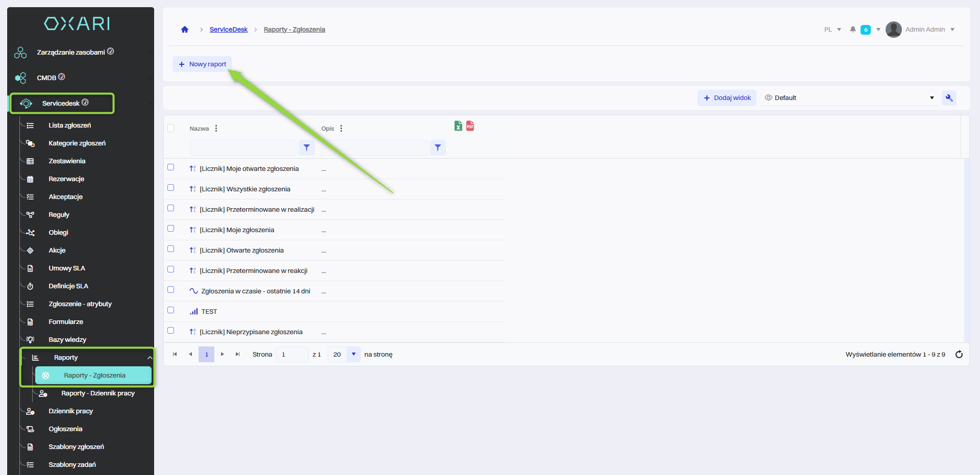Export the report list to Excel
Image resolution: width=980 pixels, height=475 pixels.
458,126
